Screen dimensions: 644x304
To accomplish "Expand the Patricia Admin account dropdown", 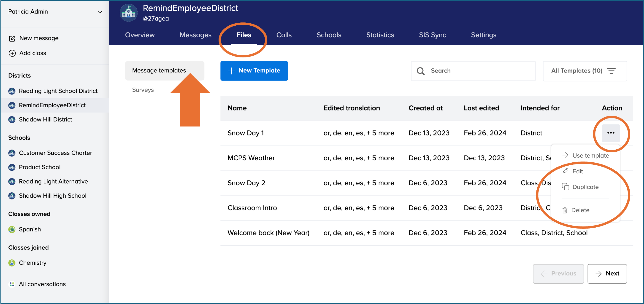I will 100,12.
